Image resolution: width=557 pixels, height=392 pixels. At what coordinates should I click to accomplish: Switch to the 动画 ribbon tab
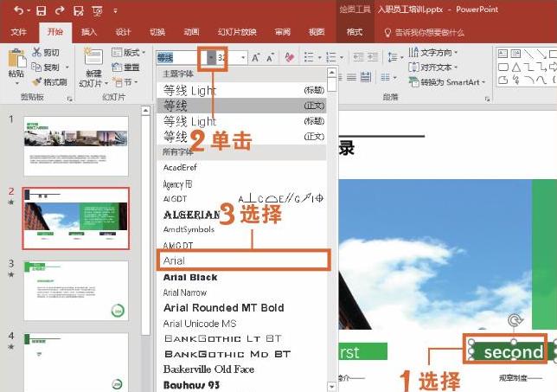click(191, 32)
